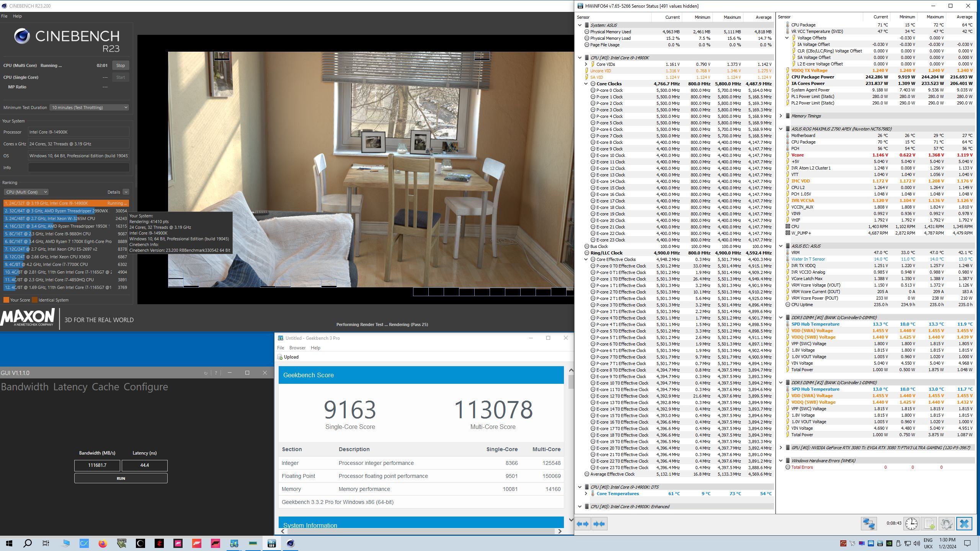Click the Bandwidth (MB/s) value 111681.7 field
The height and width of the screenshot is (551, 980).
(x=97, y=465)
